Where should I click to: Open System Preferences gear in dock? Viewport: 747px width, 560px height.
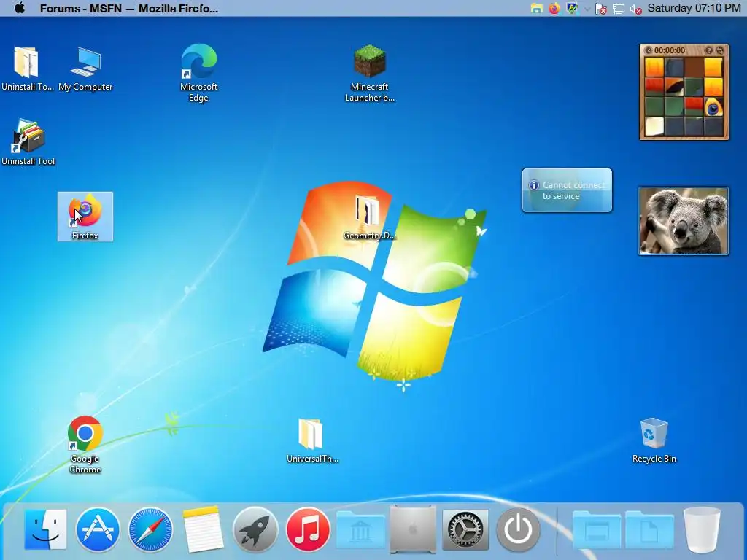tap(465, 529)
